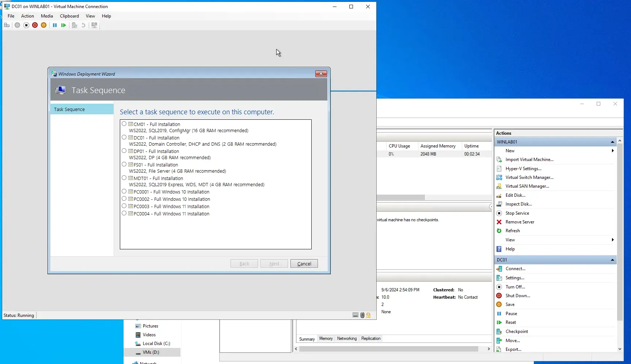Click the Enhanced Session toolbar icon
The image size is (631, 364).
coord(94,25)
